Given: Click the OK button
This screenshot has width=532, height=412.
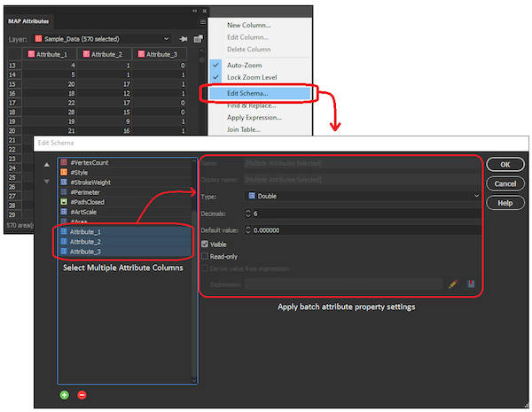Looking at the screenshot, I should (505, 165).
